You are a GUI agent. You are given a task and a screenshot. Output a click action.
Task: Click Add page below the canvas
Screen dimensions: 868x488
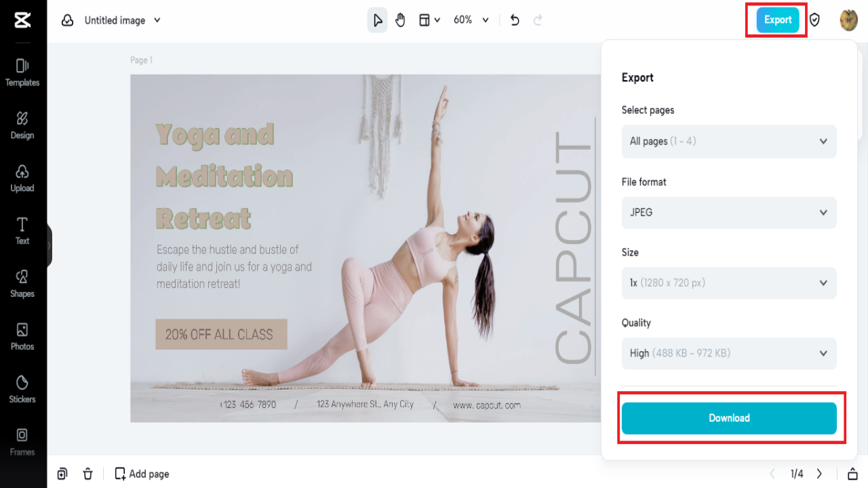[x=142, y=473]
